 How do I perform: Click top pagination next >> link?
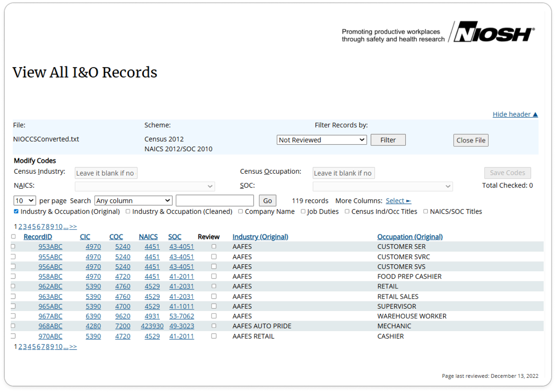(73, 227)
